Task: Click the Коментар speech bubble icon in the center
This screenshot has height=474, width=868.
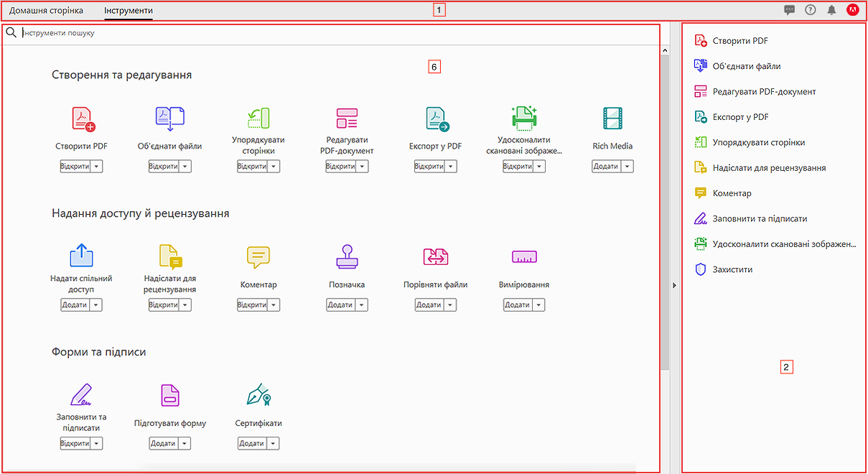Action: tap(258, 257)
